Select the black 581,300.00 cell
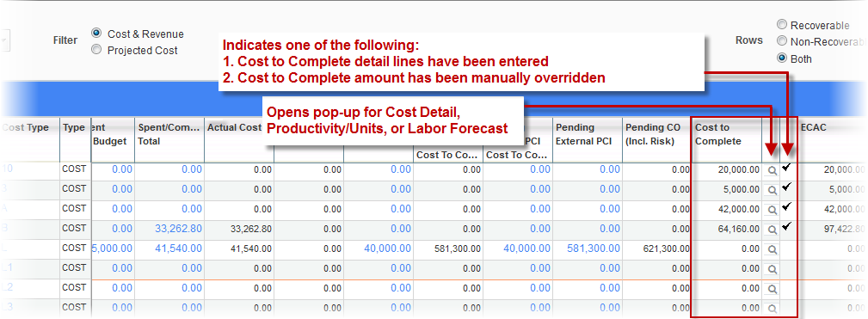The height and width of the screenshot is (319, 868). click(x=448, y=249)
